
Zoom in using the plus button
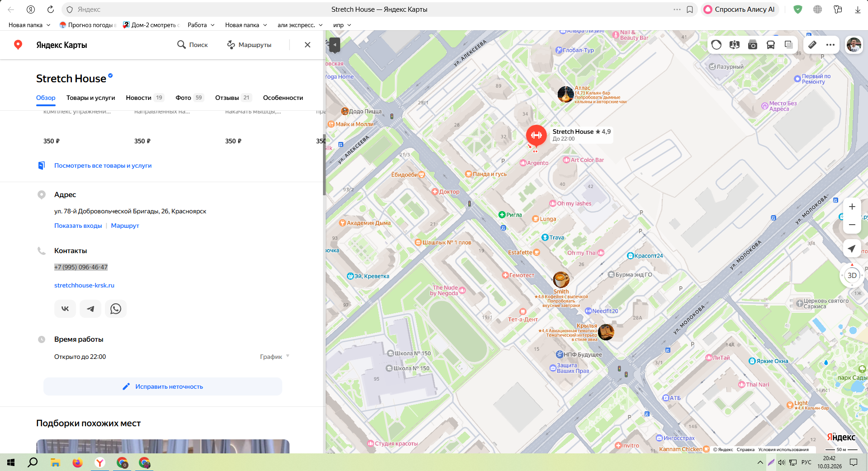pos(852,207)
